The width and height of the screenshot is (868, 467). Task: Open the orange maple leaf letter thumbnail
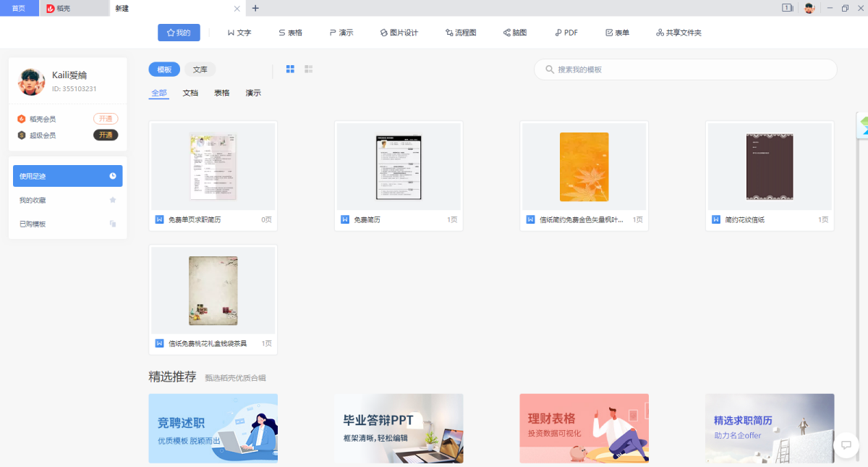pos(584,167)
